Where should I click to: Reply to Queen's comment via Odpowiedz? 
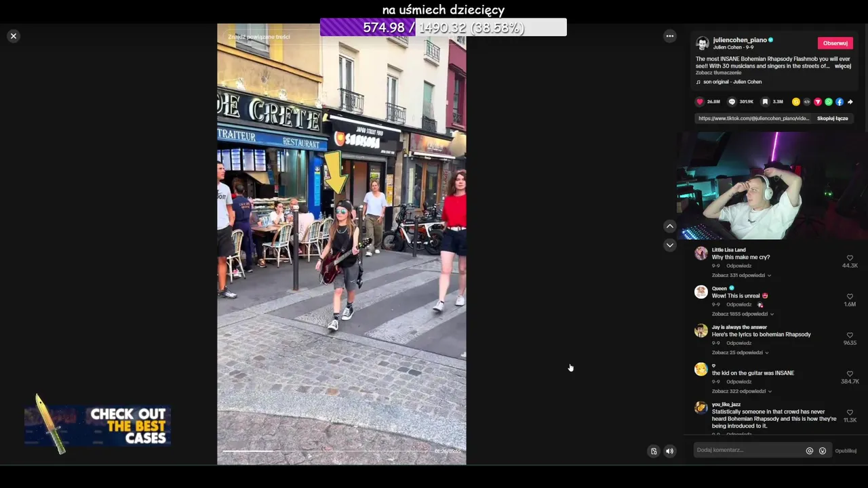(x=738, y=304)
